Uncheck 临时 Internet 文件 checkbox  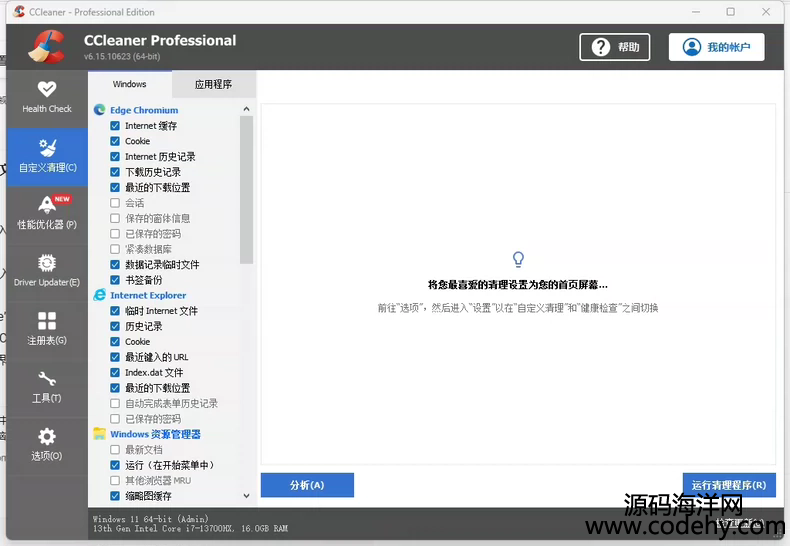115,311
